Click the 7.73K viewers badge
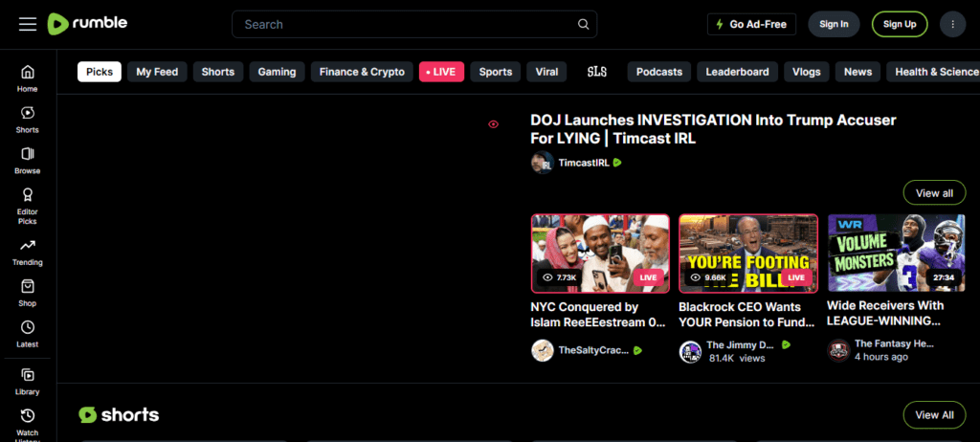 pyautogui.click(x=559, y=276)
